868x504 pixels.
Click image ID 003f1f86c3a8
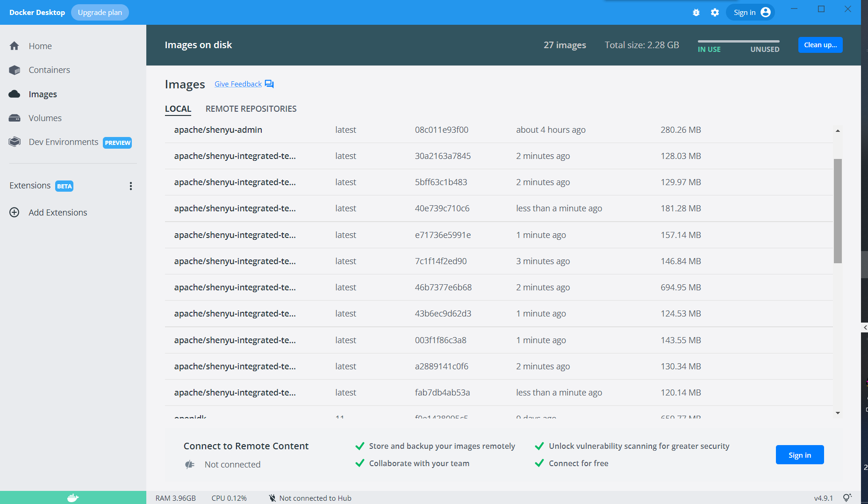pos(440,340)
